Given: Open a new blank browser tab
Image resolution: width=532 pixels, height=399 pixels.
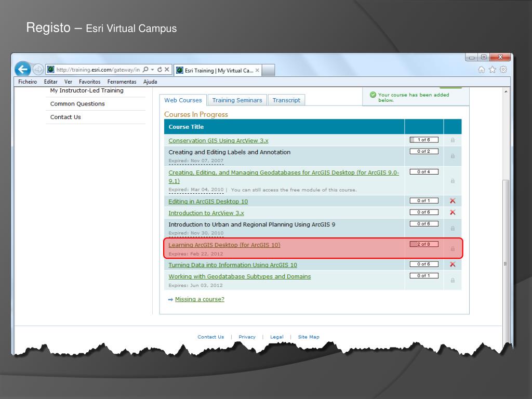Looking at the screenshot, I should 269,70.
